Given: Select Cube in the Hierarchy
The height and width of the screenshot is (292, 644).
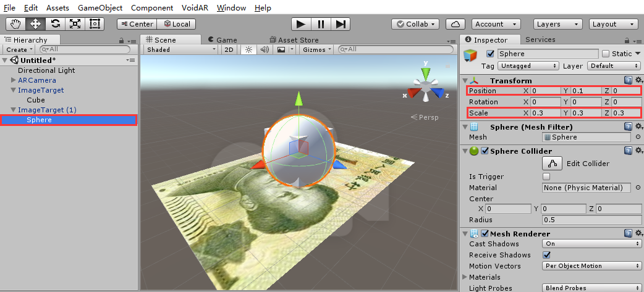Looking at the screenshot, I should [36, 99].
